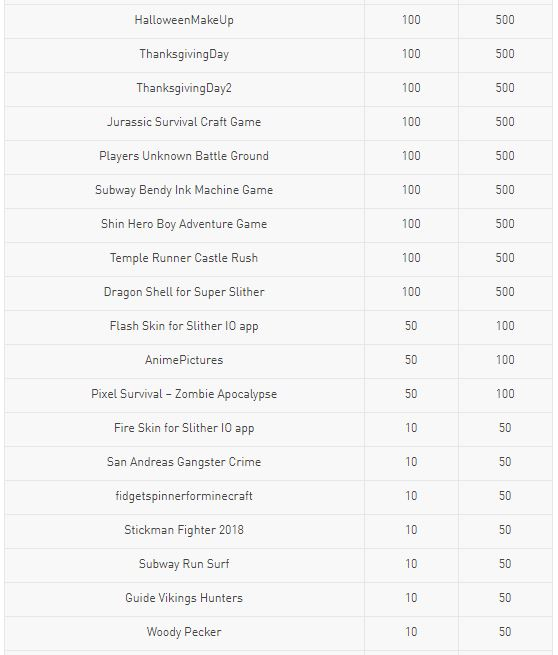Screen dimensions: 558x655
Task: Click the HalloweenMakeUp app name cell
Action: tap(184, 20)
